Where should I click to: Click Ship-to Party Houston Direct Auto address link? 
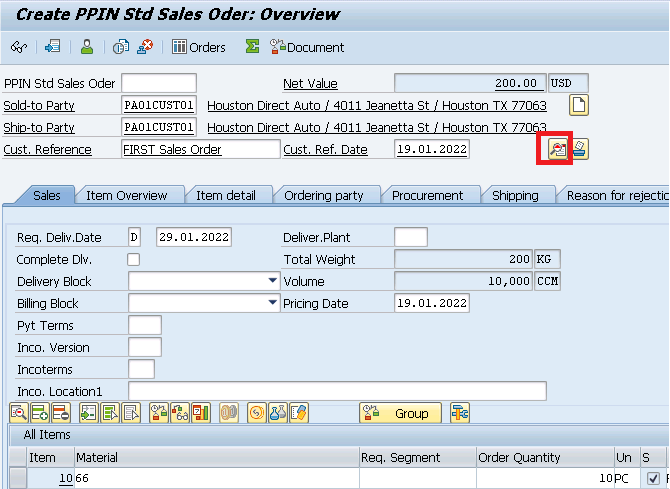pos(377,127)
